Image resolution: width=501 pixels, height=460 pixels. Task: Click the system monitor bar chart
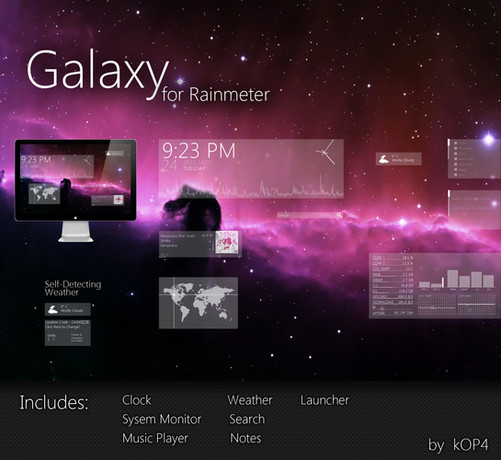click(457, 279)
